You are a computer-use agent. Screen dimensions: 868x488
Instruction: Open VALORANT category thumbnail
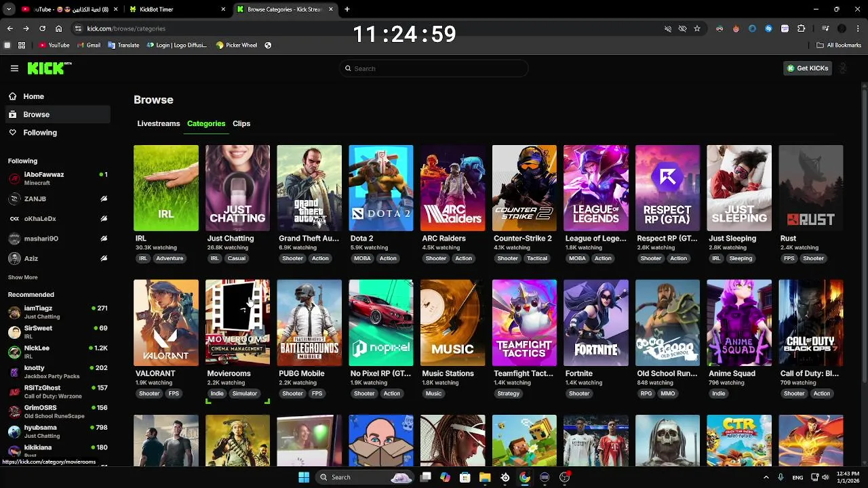[x=166, y=323]
